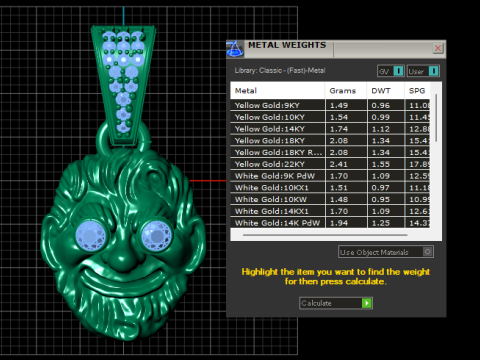Close the Metal Weights dialog

tap(438, 48)
